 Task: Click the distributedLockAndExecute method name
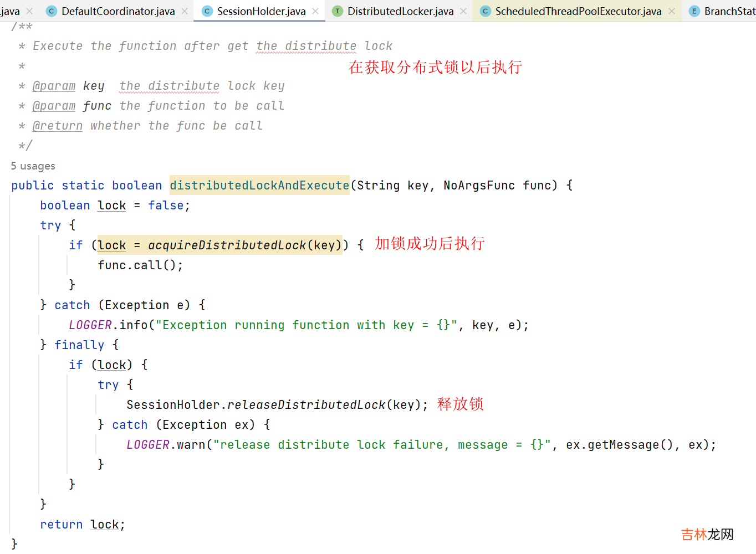pyautogui.click(x=259, y=186)
